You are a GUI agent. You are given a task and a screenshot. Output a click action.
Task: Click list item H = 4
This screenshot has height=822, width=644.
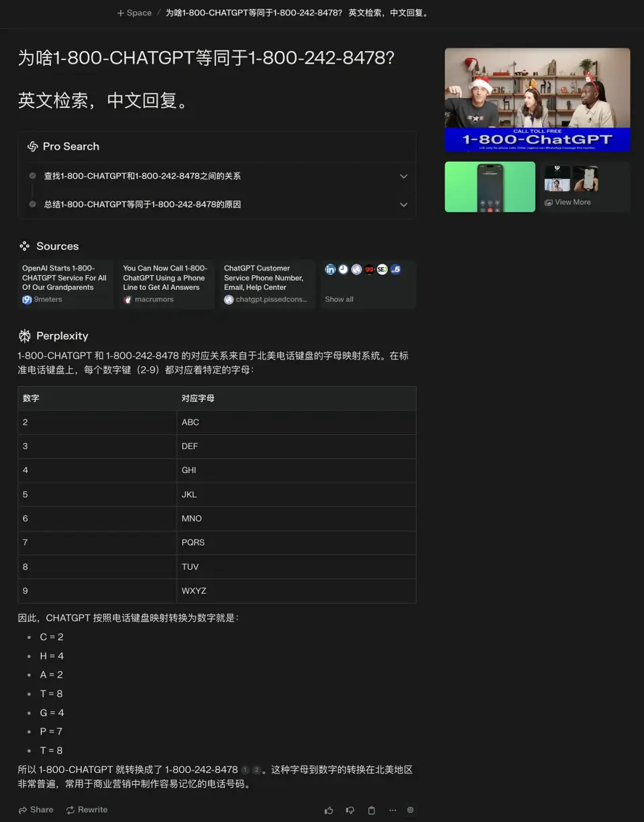(x=52, y=656)
